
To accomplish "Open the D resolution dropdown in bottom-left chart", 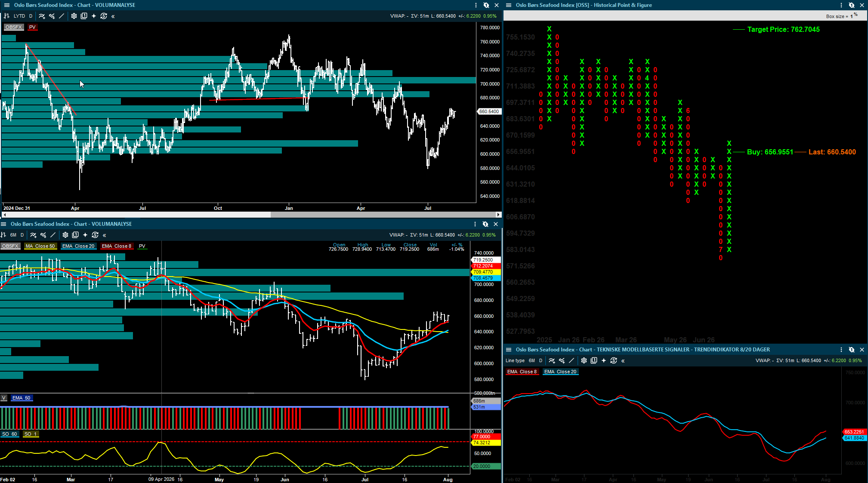I will [22, 235].
